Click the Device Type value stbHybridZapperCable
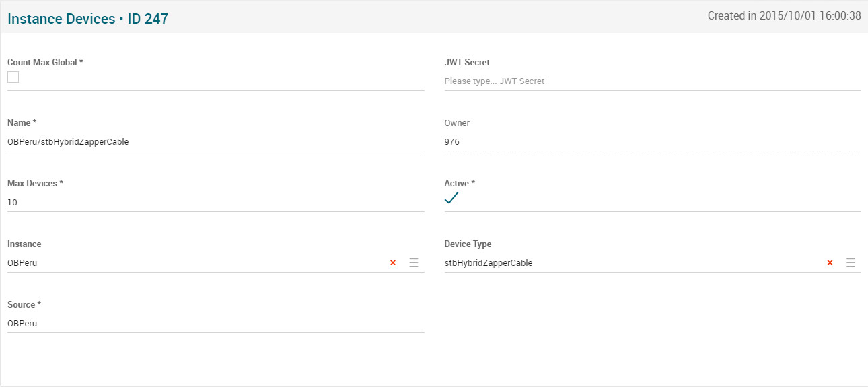This screenshot has width=868, height=387. [x=489, y=263]
